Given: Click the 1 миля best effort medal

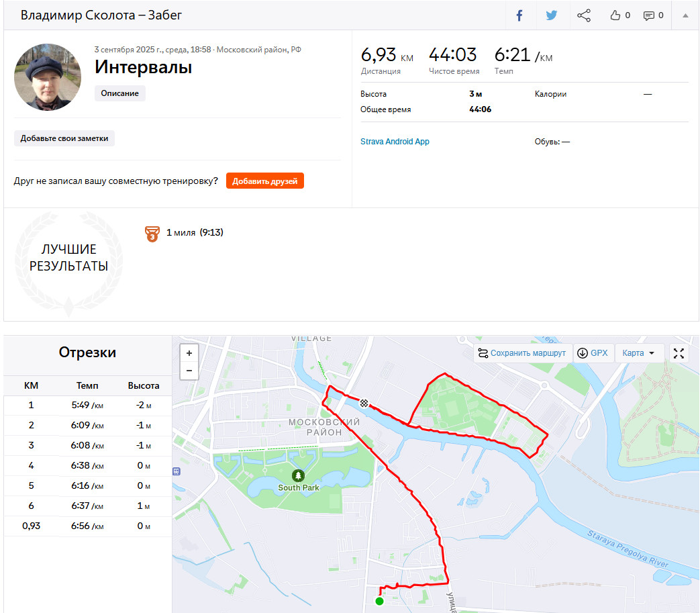Looking at the screenshot, I should point(152,233).
